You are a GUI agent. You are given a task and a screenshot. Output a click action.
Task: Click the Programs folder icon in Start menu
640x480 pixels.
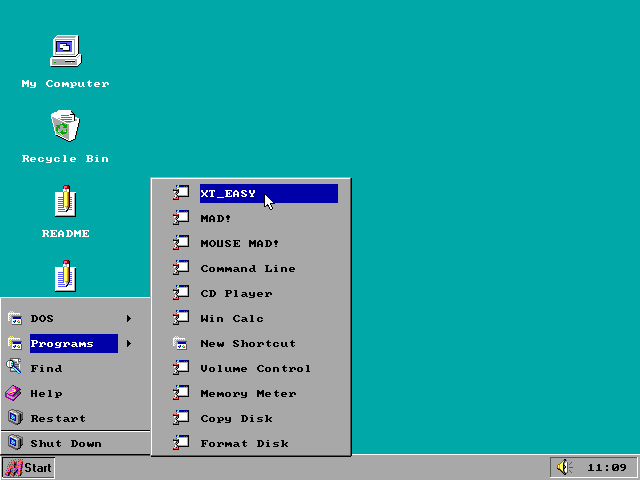coord(15,343)
